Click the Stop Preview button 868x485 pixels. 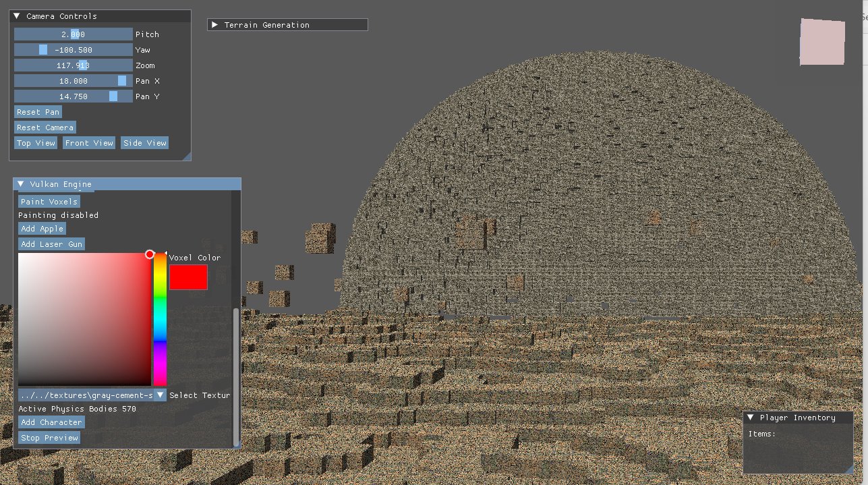pos(49,438)
